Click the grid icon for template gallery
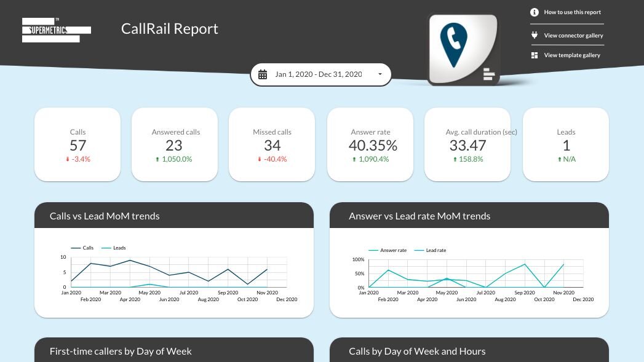644x362 pixels. pos(535,55)
